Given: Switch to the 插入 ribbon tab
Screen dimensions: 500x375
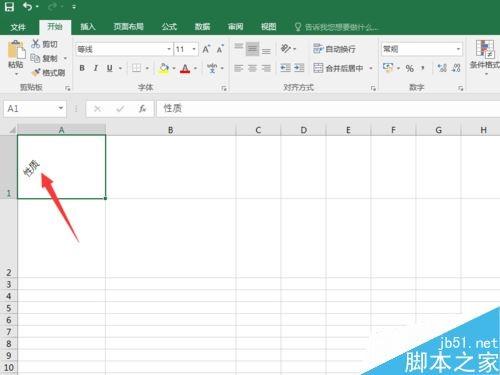Looking at the screenshot, I should [88, 27].
